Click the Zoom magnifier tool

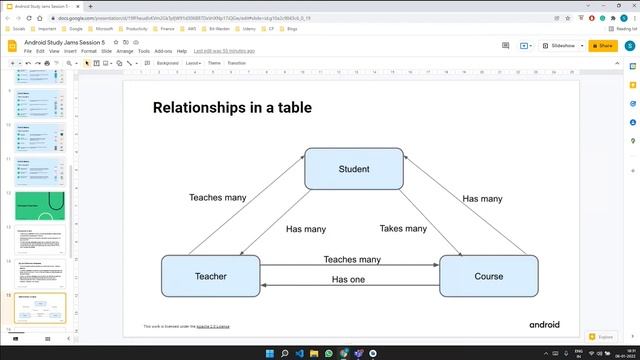pos(69,63)
